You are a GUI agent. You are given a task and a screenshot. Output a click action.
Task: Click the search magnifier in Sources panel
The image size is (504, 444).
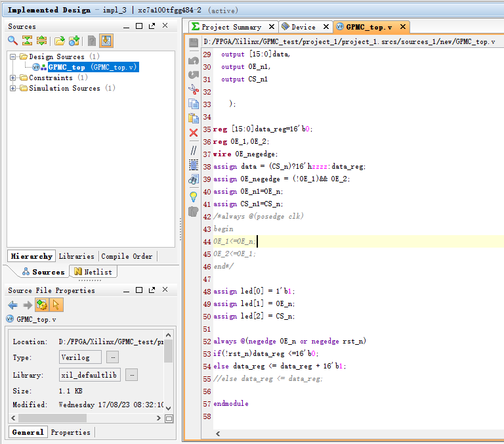coord(12,41)
